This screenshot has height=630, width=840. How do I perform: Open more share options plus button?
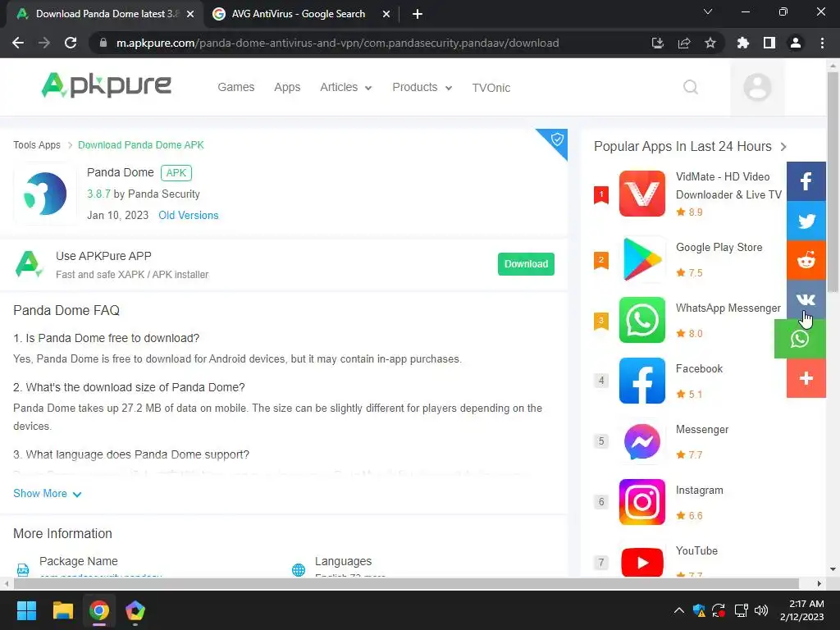806,378
